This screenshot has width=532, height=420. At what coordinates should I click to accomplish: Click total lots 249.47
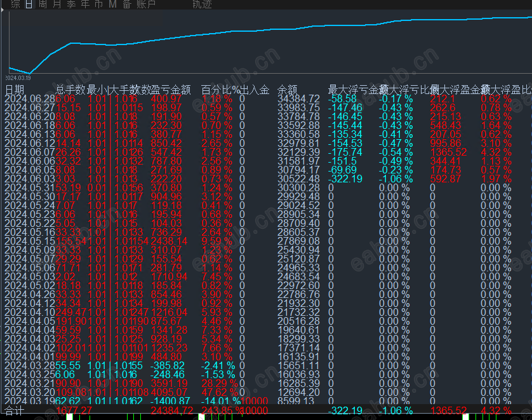[71, 312]
